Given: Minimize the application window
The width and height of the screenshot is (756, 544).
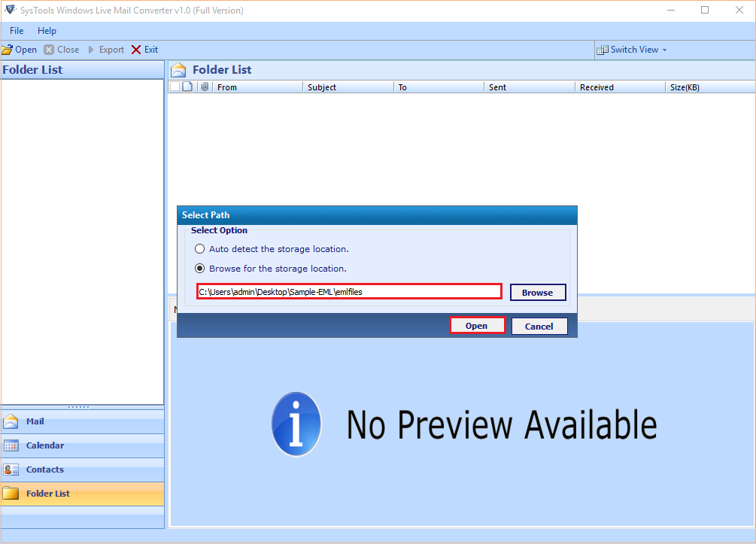Looking at the screenshot, I should [671, 10].
